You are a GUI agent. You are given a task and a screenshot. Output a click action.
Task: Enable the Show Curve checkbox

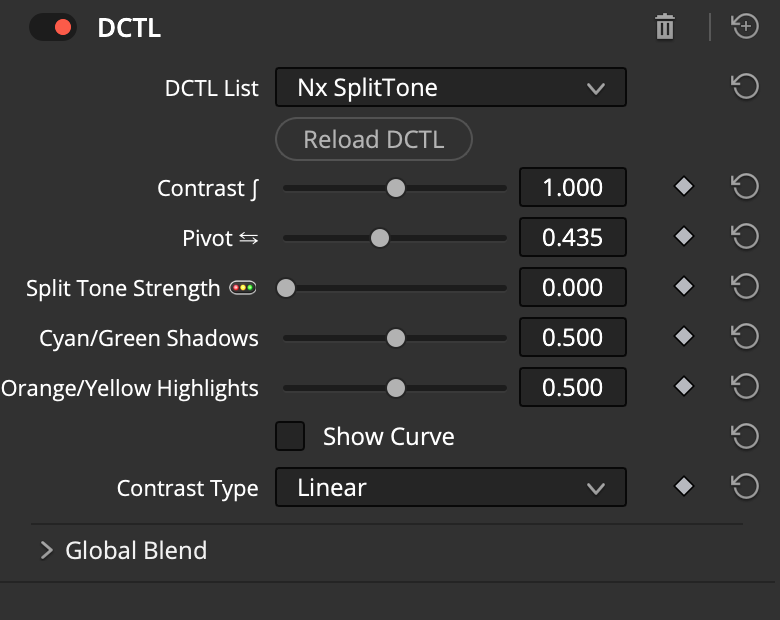[290, 437]
